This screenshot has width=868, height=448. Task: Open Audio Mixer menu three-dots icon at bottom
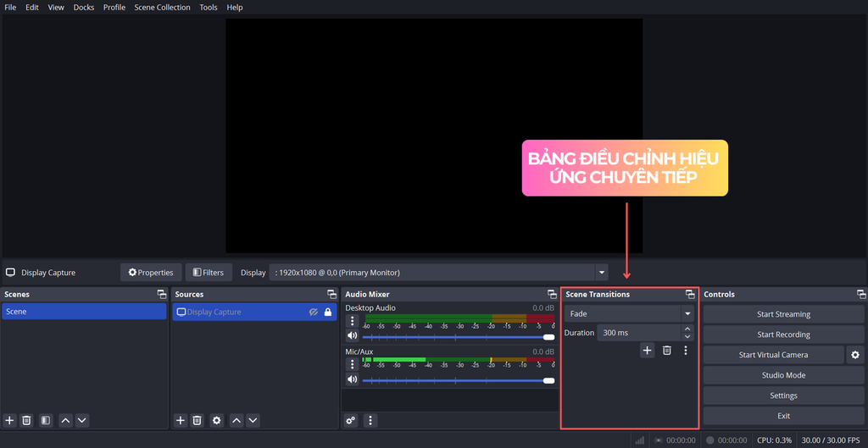(x=370, y=420)
